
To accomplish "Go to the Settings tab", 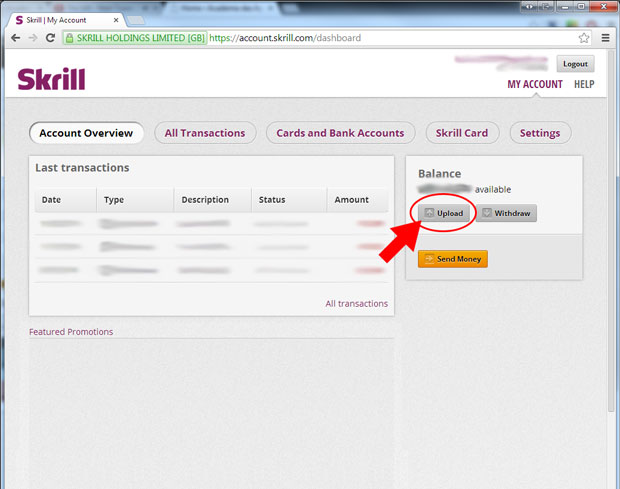I will pos(540,133).
